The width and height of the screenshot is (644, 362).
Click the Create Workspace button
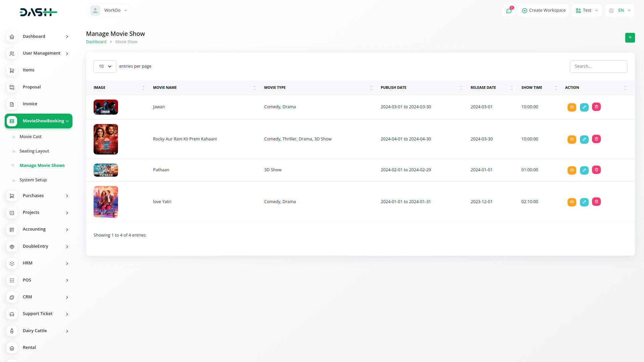point(543,10)
